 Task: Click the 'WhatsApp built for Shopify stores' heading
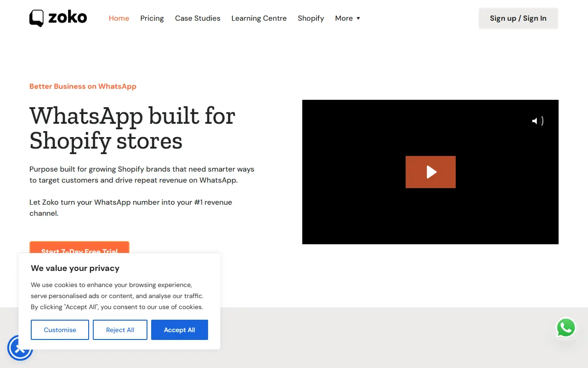tap(132, 128)
